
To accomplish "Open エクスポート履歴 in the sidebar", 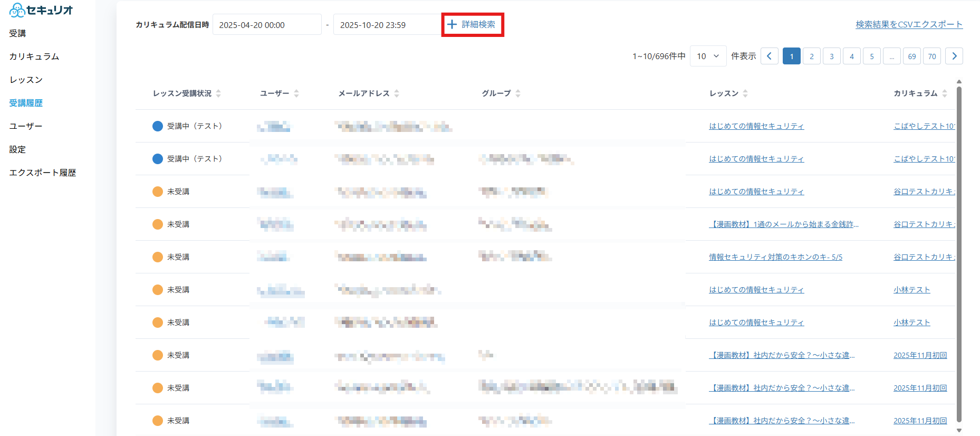I will [x=43, y=173].
